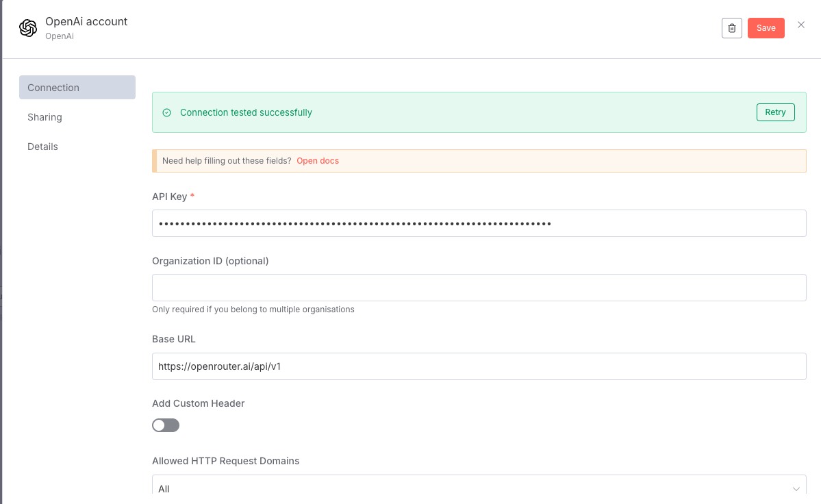Click the green success checkmark icon
821x504 pixels.
pyautogui.click(x=166, y=113)
